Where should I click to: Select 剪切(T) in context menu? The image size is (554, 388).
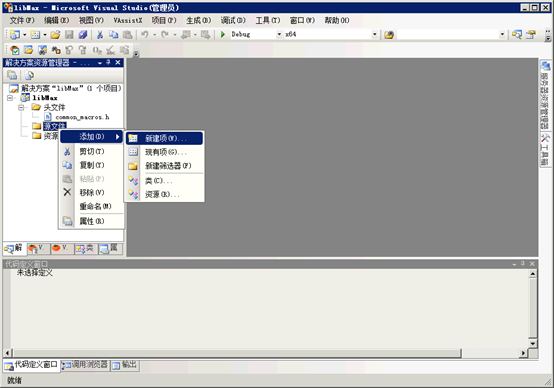click(92, 152)
